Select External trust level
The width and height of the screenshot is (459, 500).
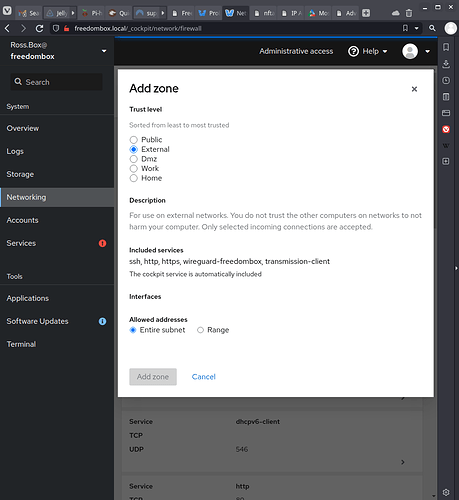pos(134,149)
